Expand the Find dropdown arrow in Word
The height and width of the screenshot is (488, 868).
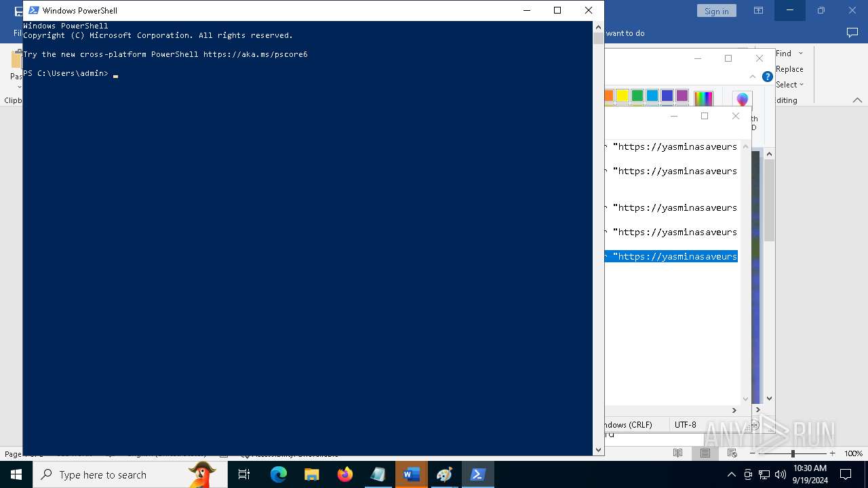(x=801, y=54)
